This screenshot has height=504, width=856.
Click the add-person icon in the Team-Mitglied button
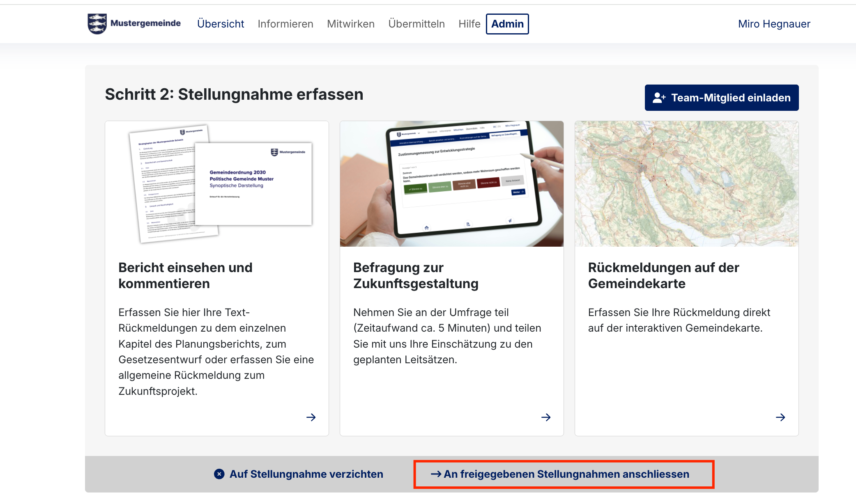pos(659,98)
